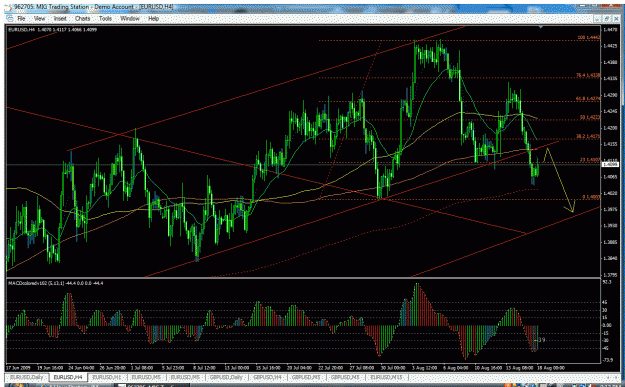Screen dimensions: 625x387
Task: Click the chart shift triangle marker at top
Action: point(541,27)
